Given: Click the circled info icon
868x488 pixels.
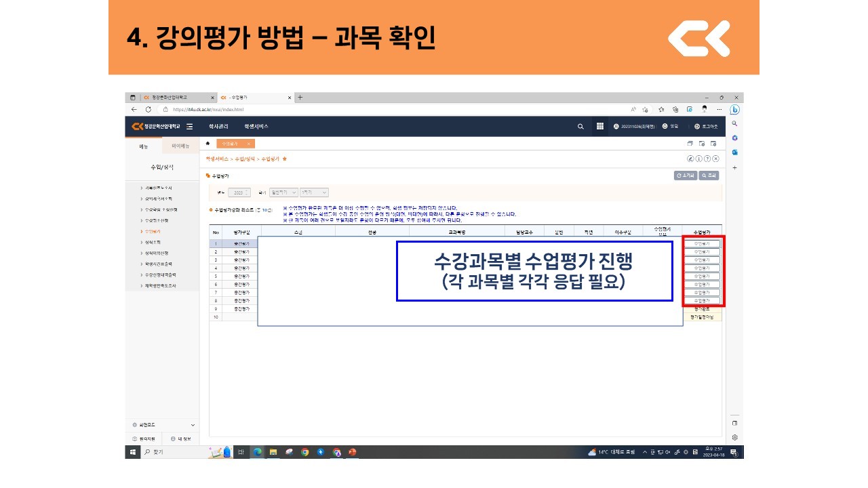Looking at the screenshot, I should tap(699, 159).
